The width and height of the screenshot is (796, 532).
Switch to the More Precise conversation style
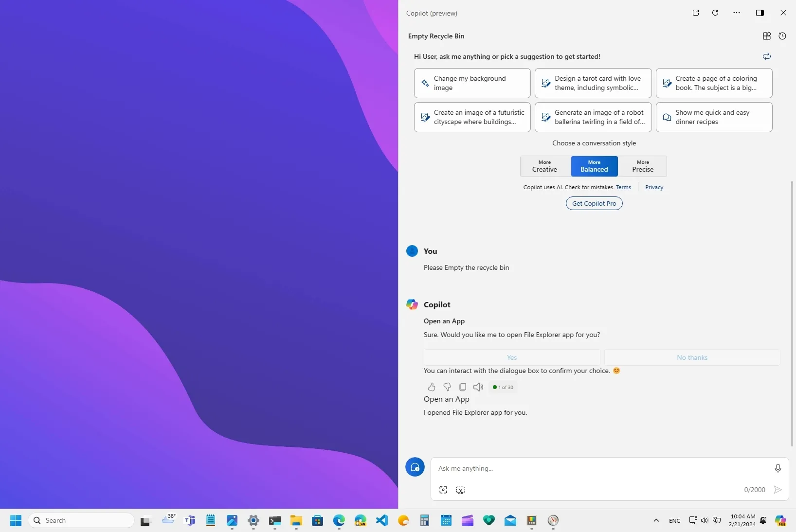[x=642, y=166]
